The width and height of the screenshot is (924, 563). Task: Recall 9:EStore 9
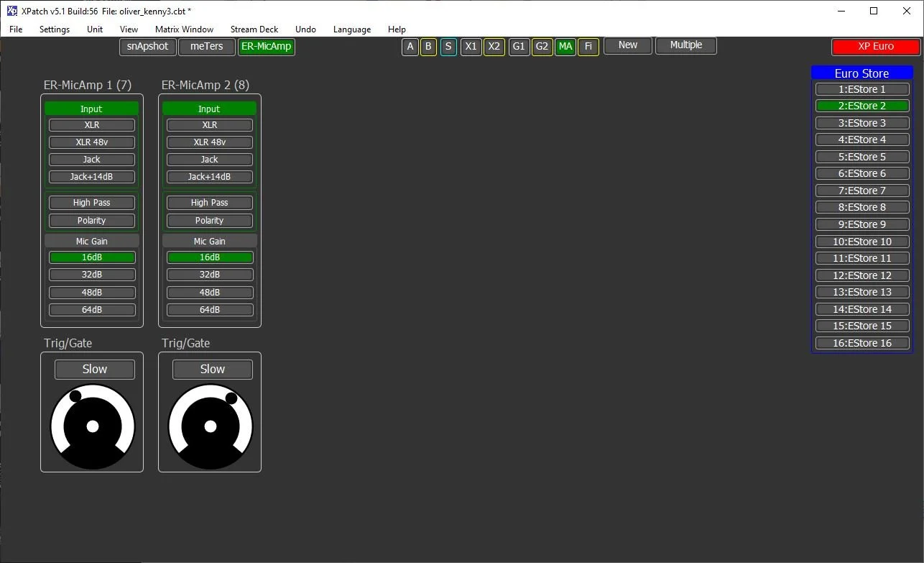coord(862,224)
